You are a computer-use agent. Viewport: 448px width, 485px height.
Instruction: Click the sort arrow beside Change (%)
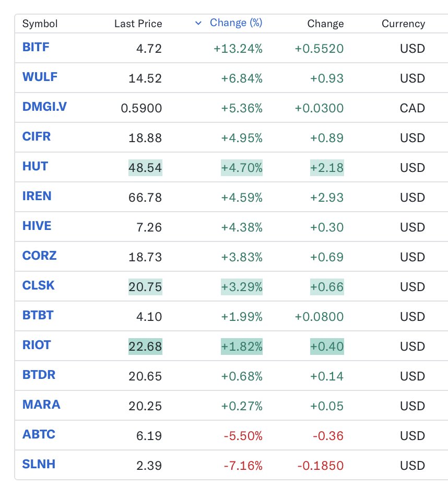point(198,23)
